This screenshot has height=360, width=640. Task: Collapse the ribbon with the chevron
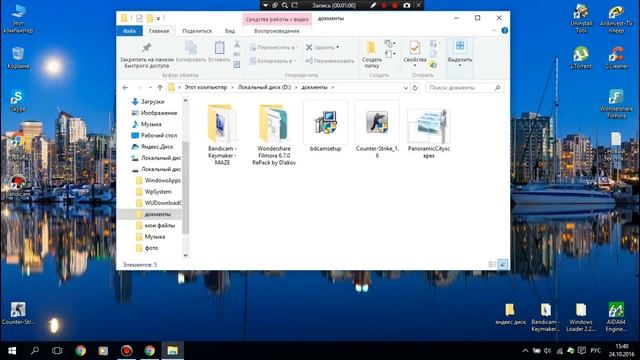coord(494,31)
